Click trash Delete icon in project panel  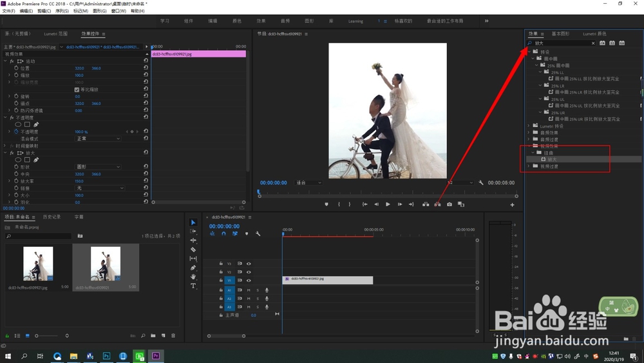point(173,336)
